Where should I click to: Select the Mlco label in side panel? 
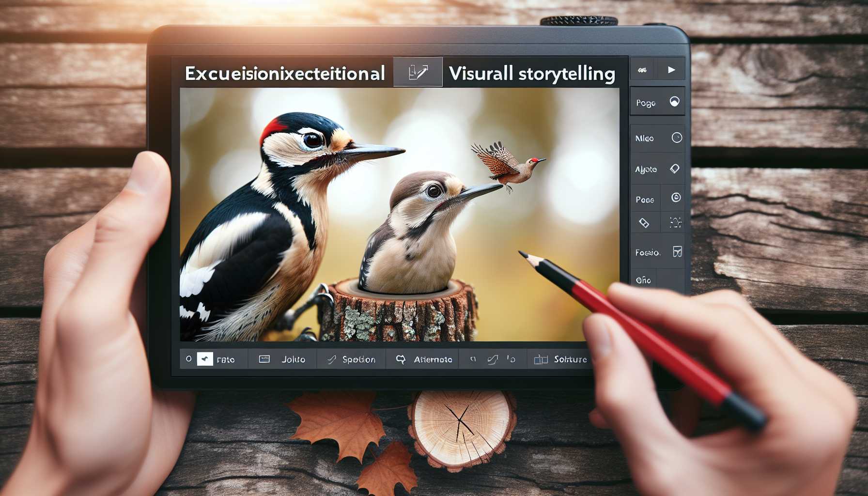(x=644, y=139)
